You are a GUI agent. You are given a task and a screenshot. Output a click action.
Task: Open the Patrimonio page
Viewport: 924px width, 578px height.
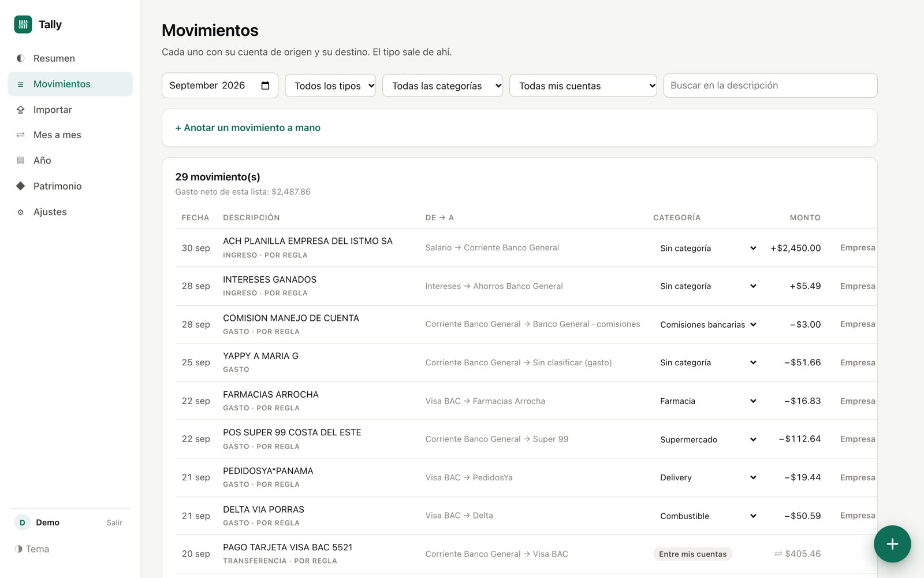coord(70,186)
